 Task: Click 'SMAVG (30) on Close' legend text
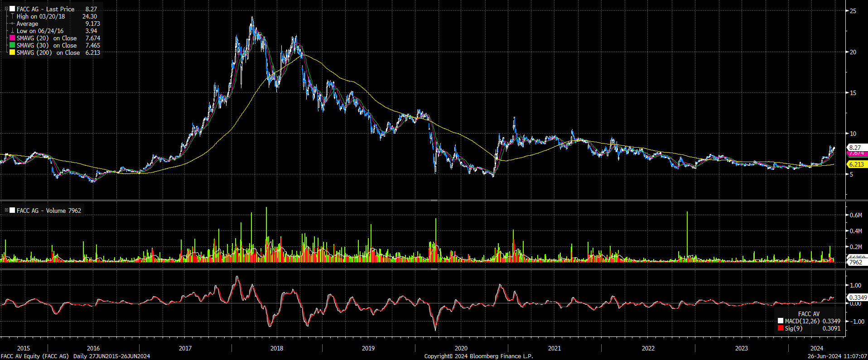(x=47, y=45)
